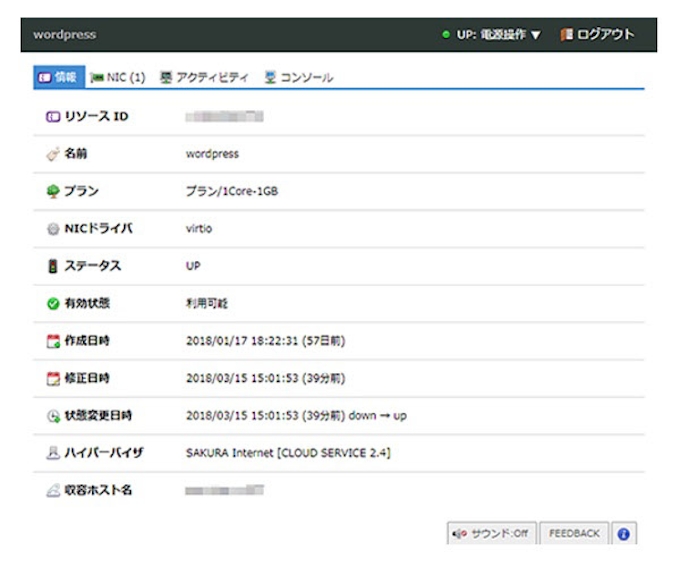
Task: Click the blue info icon button
Action: [x=624, y=534]
